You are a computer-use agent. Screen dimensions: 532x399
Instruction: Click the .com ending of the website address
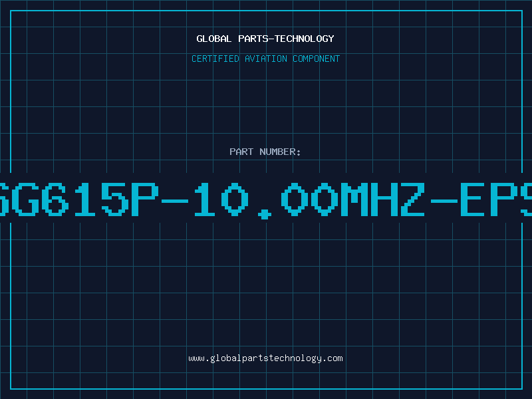click(332, 358)
